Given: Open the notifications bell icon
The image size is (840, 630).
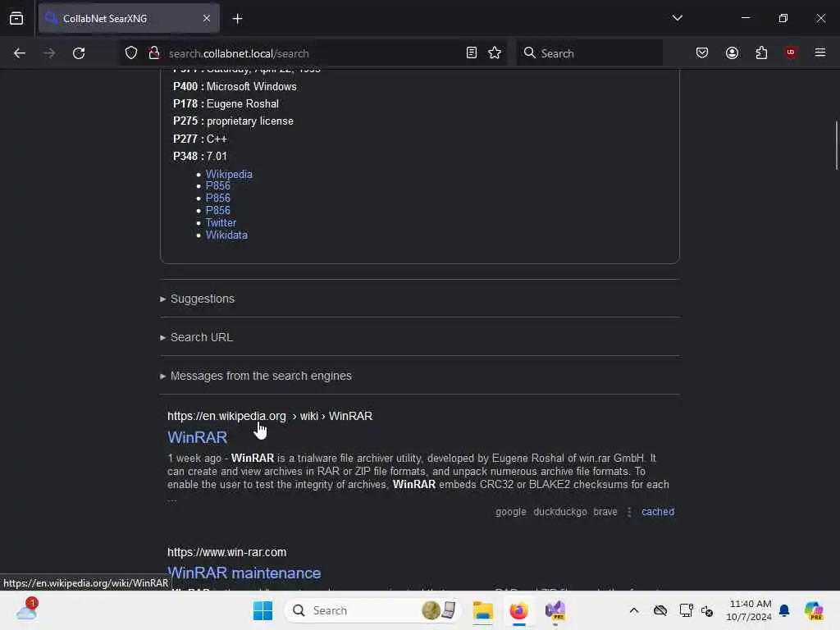Looking at the screenshot, I should point(784,610).
